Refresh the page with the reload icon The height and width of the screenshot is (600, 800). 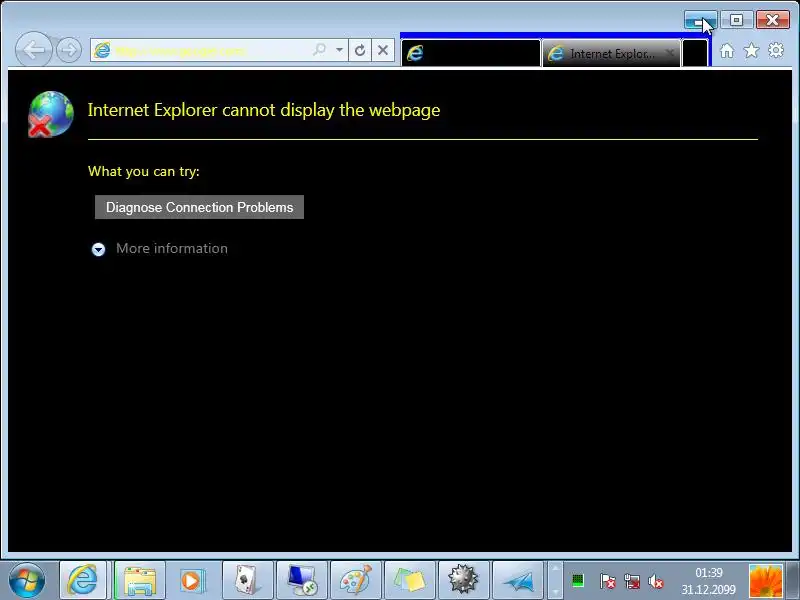pos(360,49)
